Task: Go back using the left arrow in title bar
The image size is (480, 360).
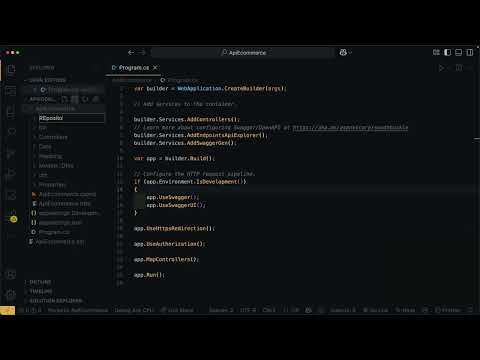Action: click(x=131, y=52)
